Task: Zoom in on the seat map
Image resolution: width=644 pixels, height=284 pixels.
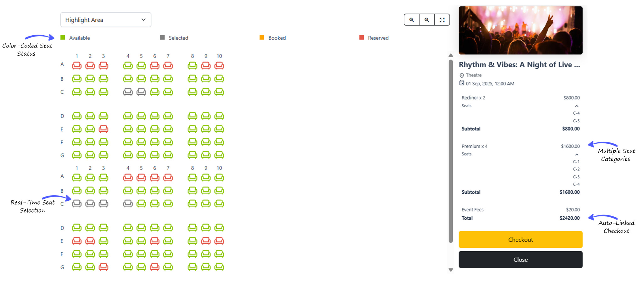Action: (x=411, y=20)
